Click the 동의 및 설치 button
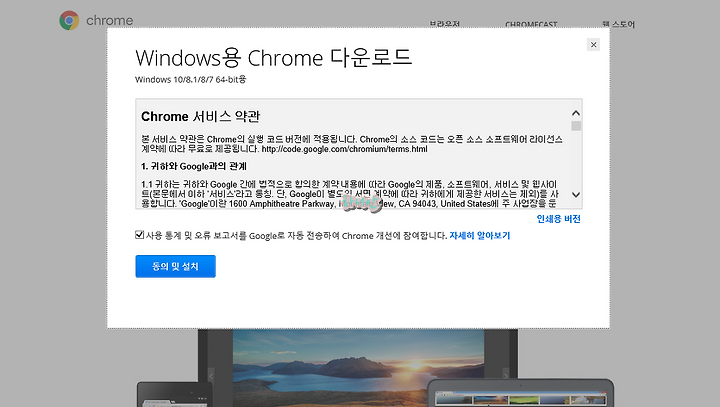 click(x=175, y=266)
